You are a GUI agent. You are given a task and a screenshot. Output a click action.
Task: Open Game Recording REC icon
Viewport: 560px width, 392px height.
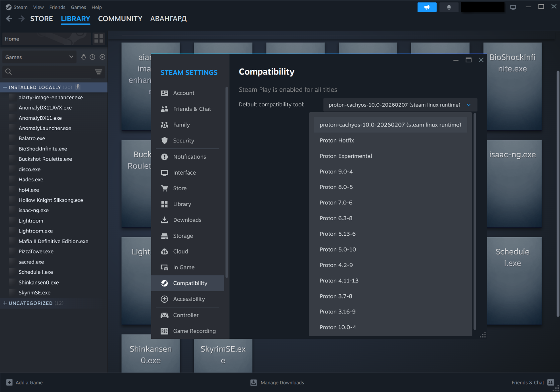[165, 331]
